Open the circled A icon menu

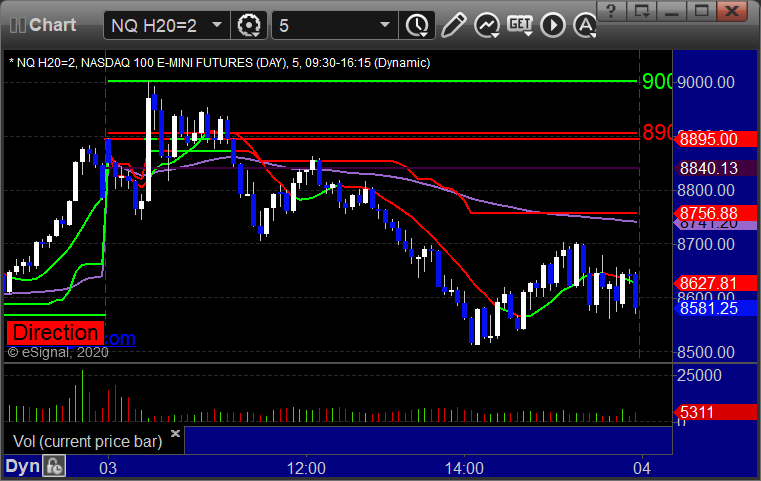(585, 25)
